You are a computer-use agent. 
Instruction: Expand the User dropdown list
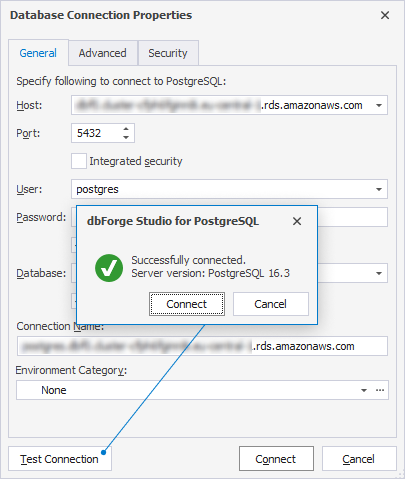point(379,189)
